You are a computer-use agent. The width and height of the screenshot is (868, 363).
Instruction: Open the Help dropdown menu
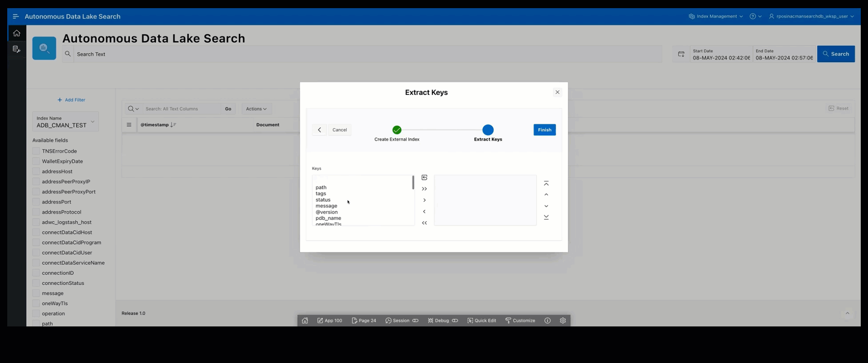point(755,16)
